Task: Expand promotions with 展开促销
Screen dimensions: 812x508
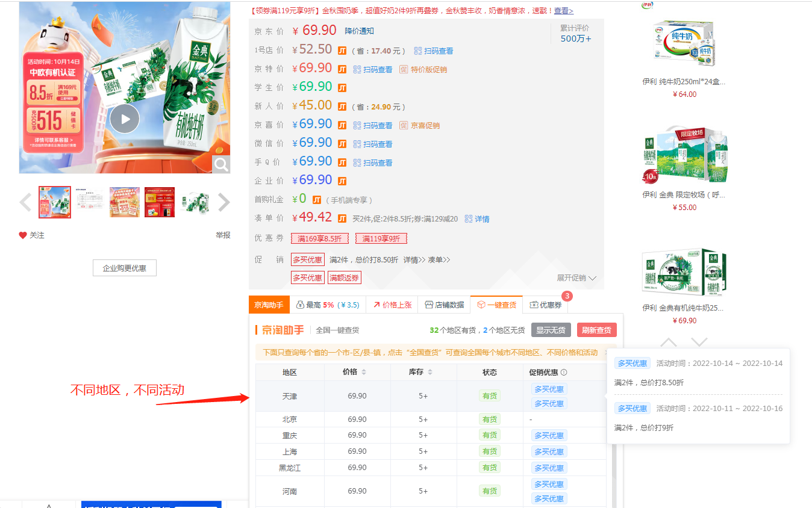Action: coord(576,278)
